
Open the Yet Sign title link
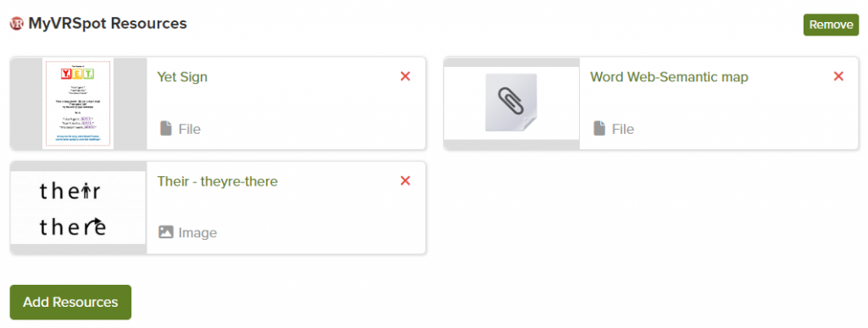183,77
